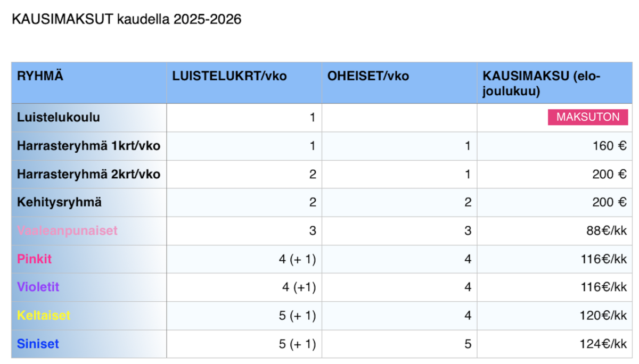Select the 160 € fee cell

[x=554, y=146]
